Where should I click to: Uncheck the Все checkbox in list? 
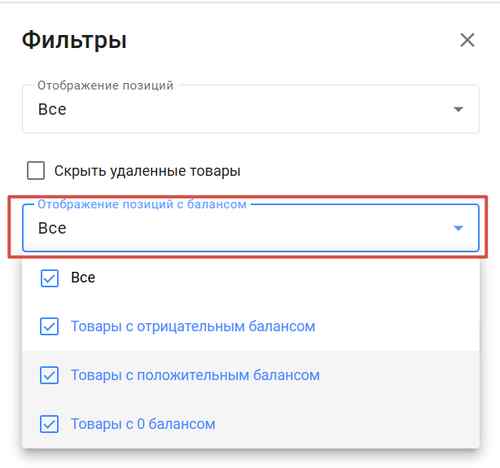49,278
